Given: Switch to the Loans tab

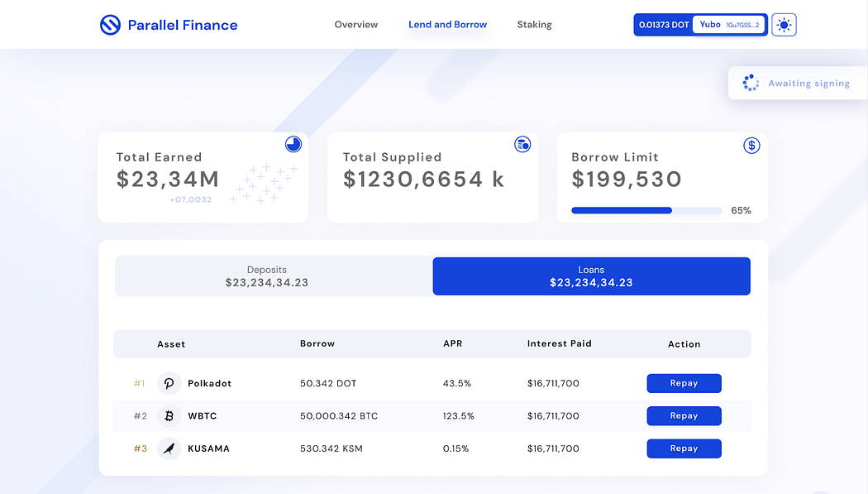Looking at the screenshot, I should point(591,276).
